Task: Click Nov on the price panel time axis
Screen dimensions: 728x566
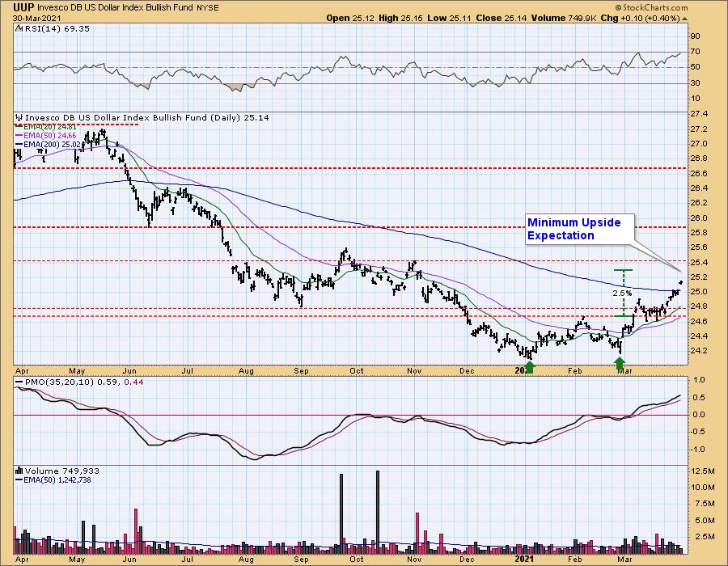Action: 413,371
